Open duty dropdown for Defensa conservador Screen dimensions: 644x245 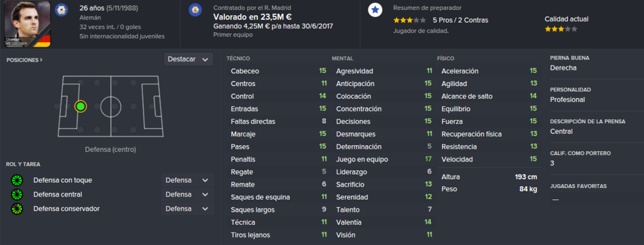pos(187,209)
